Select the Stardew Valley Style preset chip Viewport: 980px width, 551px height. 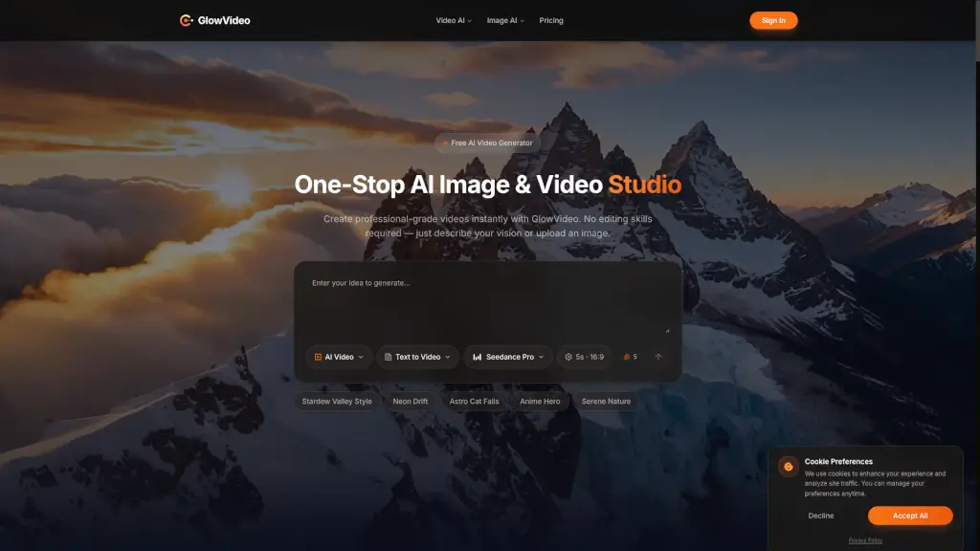(x=337, y=402)
